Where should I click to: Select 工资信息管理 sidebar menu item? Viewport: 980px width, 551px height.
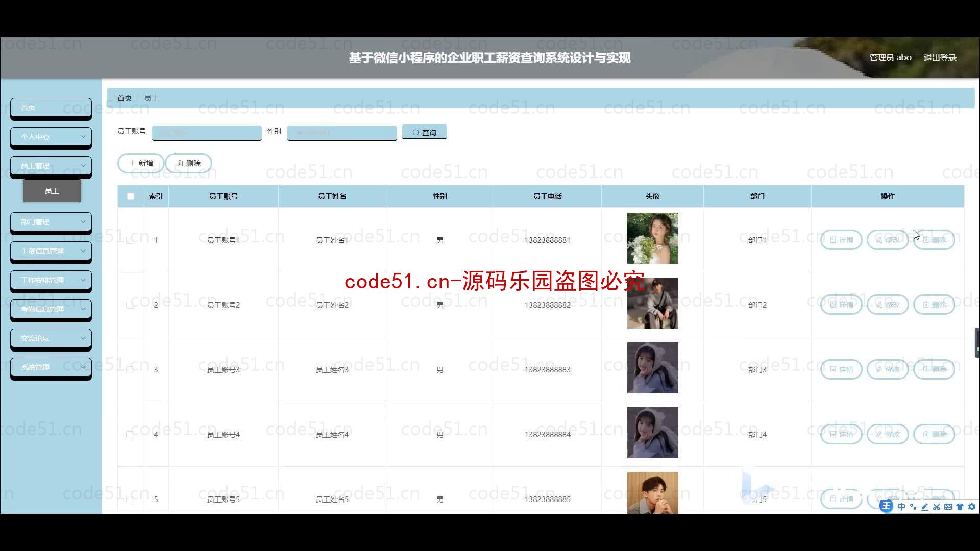[51, 251]
